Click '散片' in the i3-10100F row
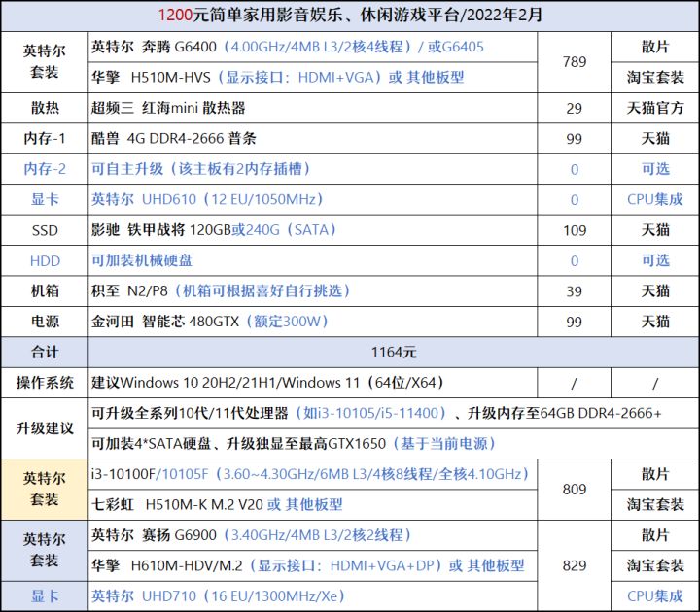This screenshot has width=700, height=612. 655,474
